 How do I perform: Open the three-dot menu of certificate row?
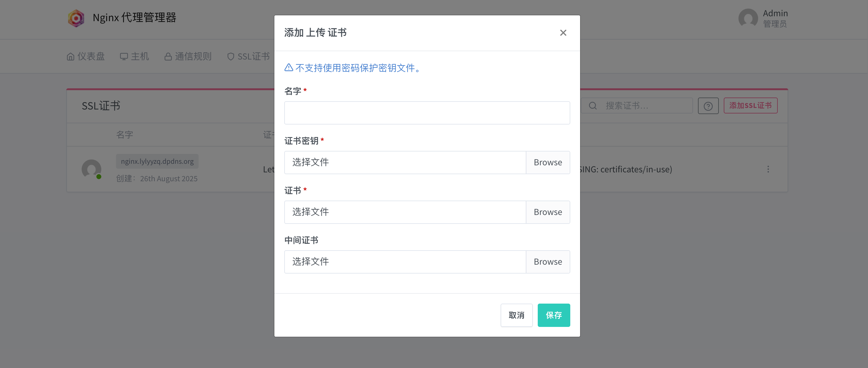tap(768, 169)
